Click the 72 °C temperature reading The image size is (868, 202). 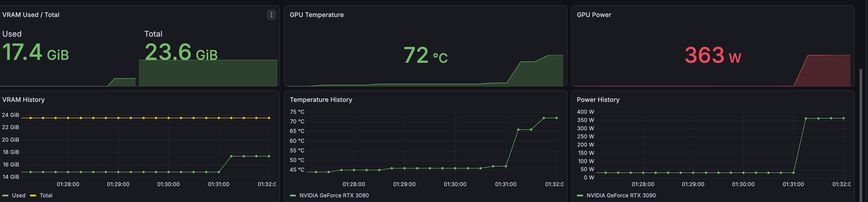[426, 55]
